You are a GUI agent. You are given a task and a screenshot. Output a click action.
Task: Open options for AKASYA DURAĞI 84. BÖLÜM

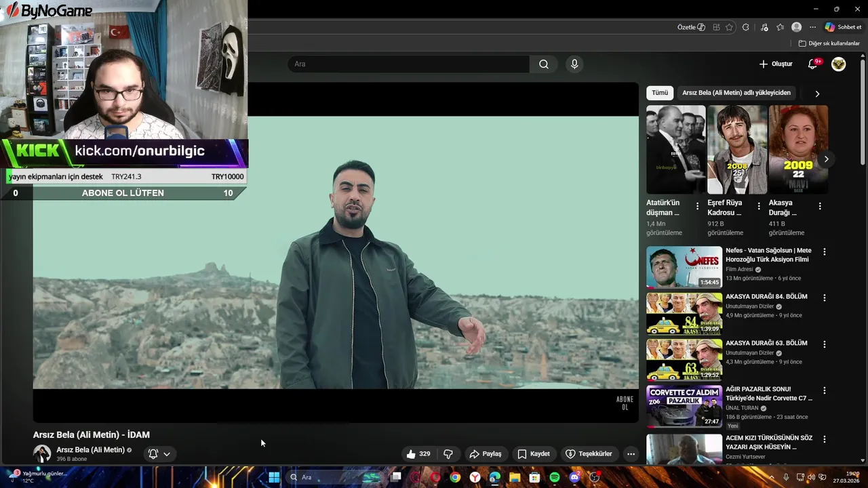click(825, 298)
